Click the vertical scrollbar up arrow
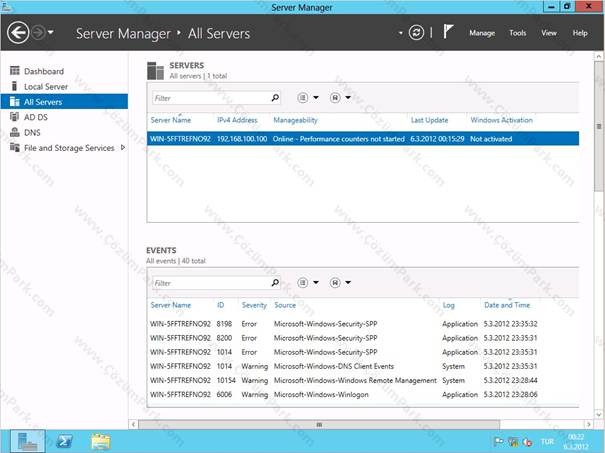605x453 pixels. coord(599,56)
